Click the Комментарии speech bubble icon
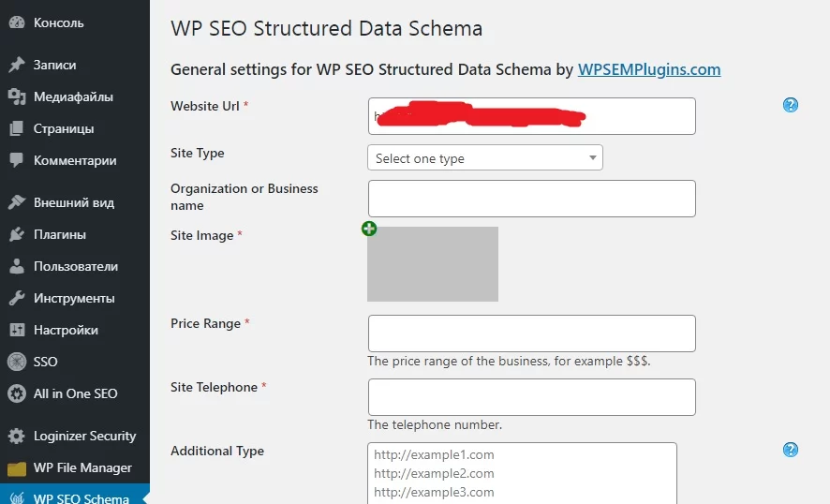830x504 pixels. [x=17, y=160]
